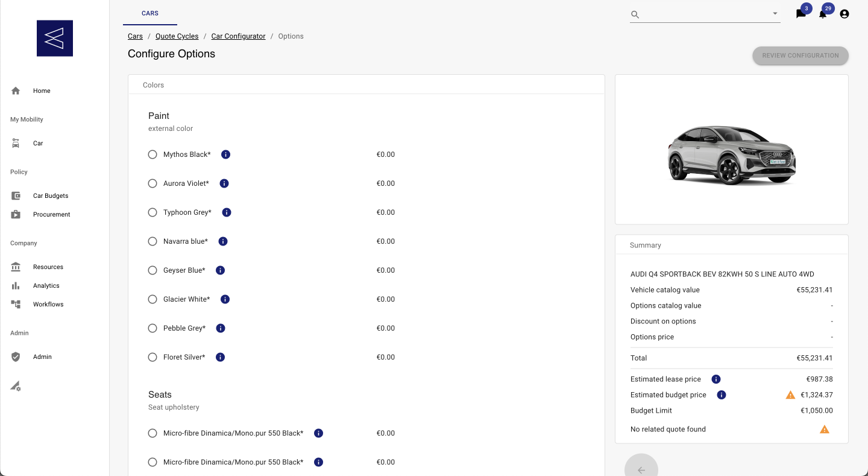This screenshot has width=868, height=476.
Task: Navigate to Quote Cycles via breadcrumb
Action: point(177,36)
